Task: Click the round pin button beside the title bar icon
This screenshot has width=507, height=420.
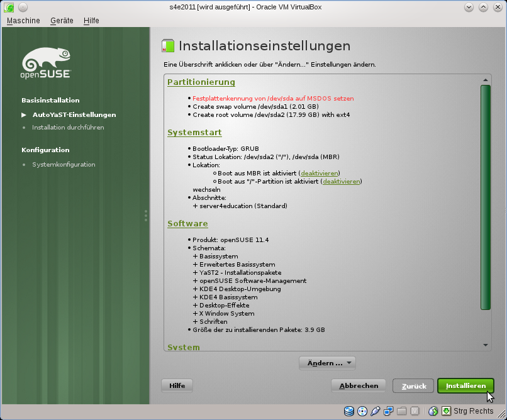Action: pyautogui.click(x=23, y=7)
